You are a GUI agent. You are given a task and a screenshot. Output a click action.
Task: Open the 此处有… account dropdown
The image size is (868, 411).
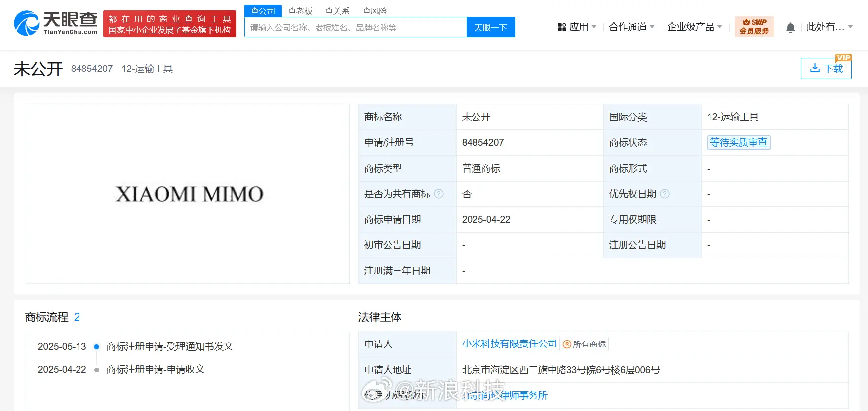click(x=829, y=27)
